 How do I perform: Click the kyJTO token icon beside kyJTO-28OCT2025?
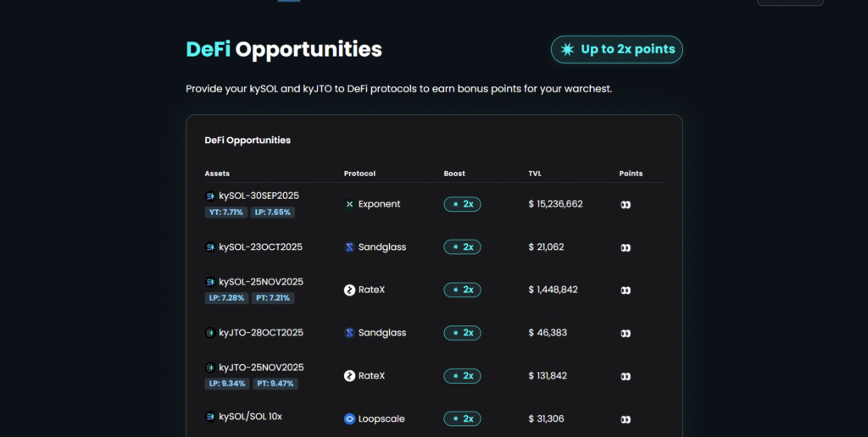[x=210, y=333]
